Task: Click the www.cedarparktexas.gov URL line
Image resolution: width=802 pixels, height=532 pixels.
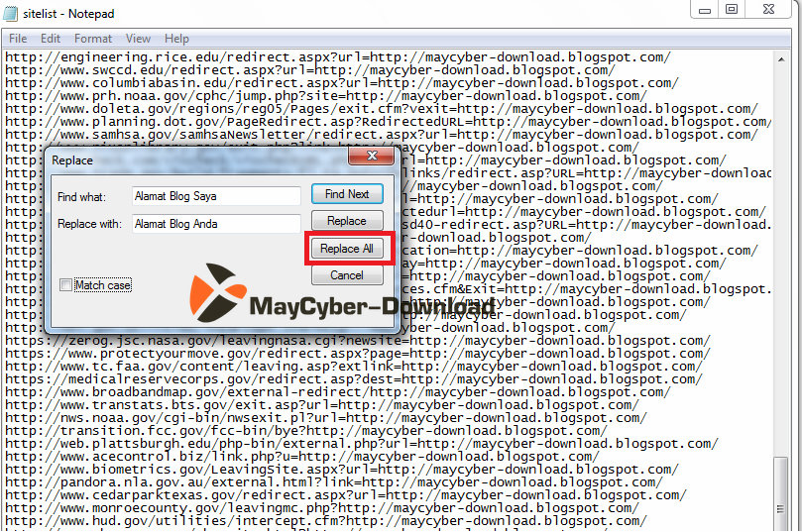Action: 346,495
